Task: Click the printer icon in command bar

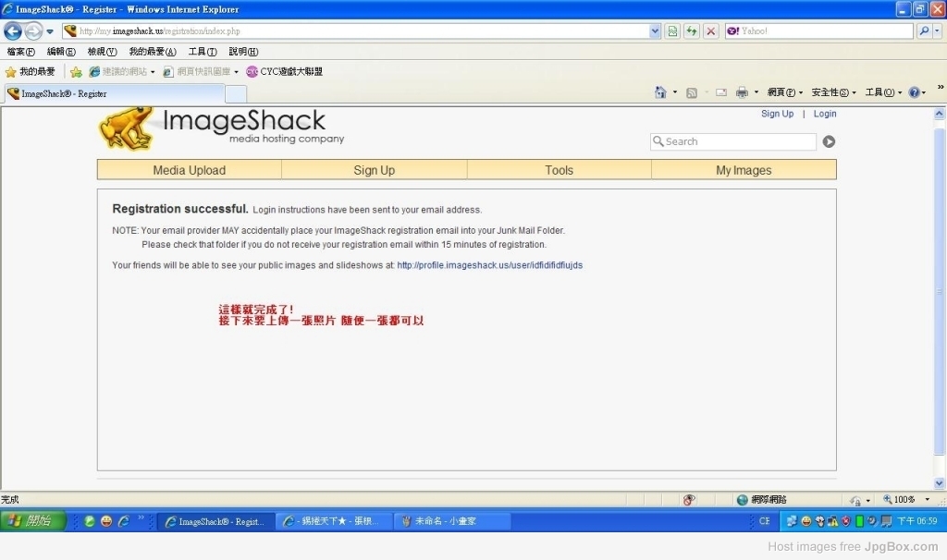Action: point(742,92)
